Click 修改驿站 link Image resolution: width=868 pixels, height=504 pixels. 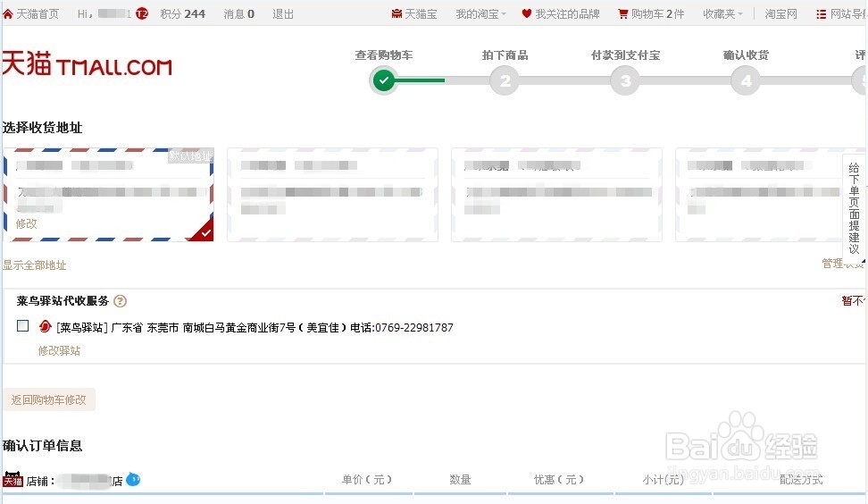pyautogui.click(x=59, y=350)
